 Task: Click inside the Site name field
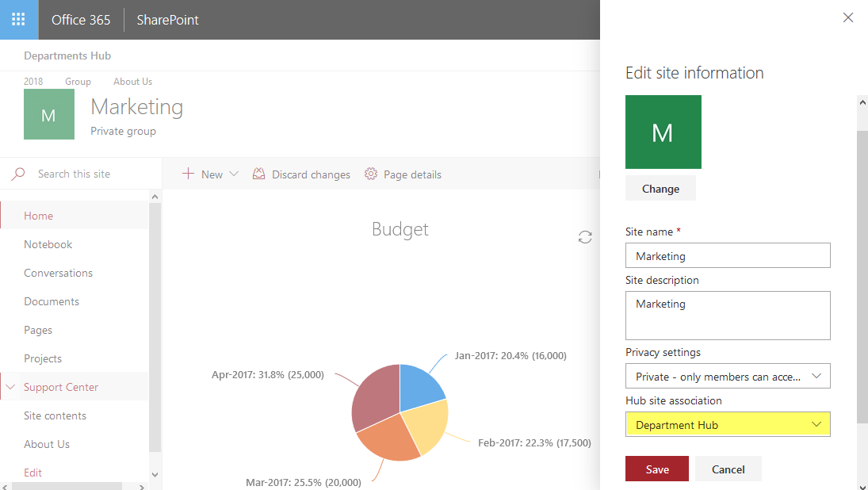[727, 255]
